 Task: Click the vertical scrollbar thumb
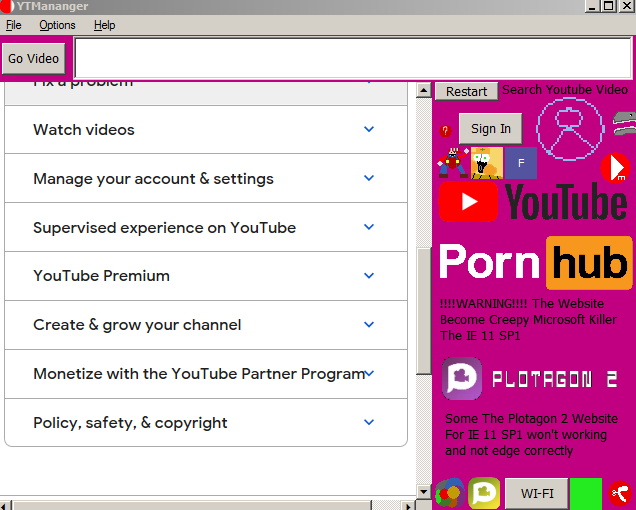(x=424, y=311)
